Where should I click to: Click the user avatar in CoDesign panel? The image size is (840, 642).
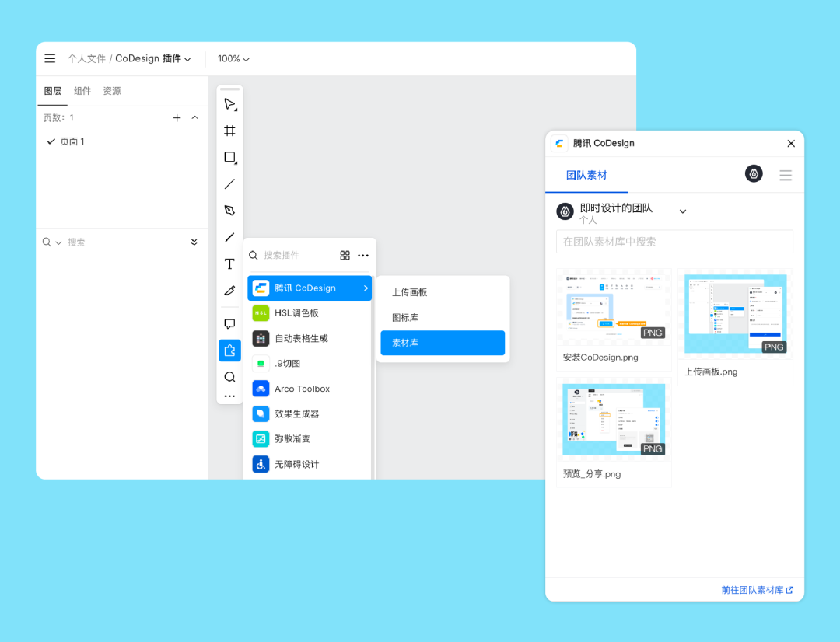click(754, 173)
